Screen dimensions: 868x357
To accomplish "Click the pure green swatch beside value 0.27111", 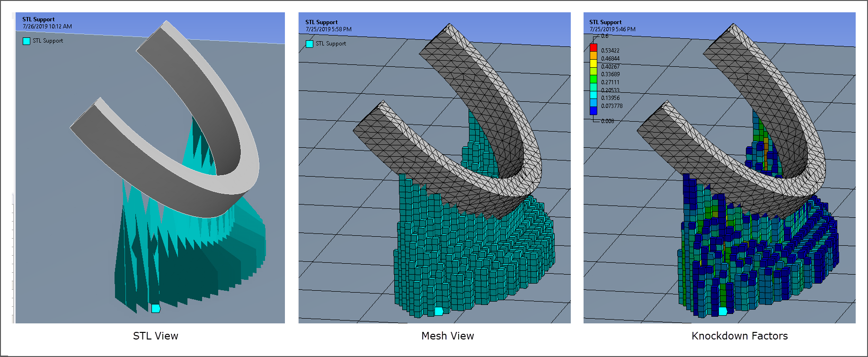I will [x=593, y=79].
